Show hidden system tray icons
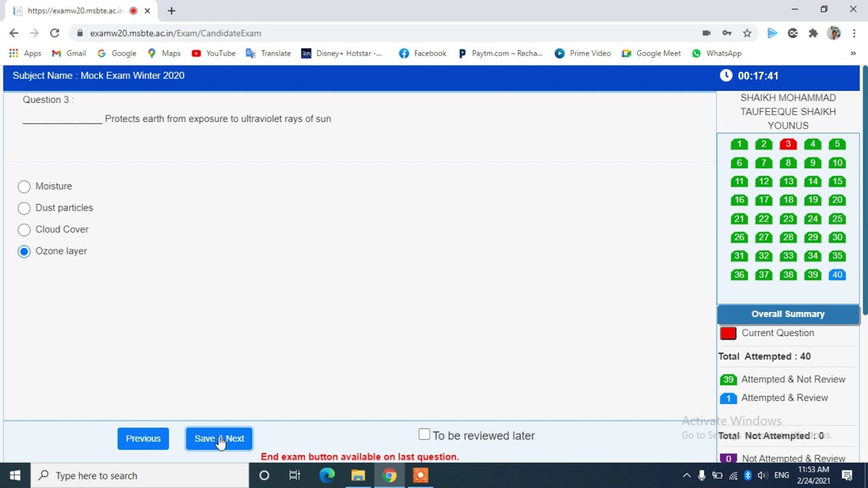868x488 pixels. tap(686, 475)
